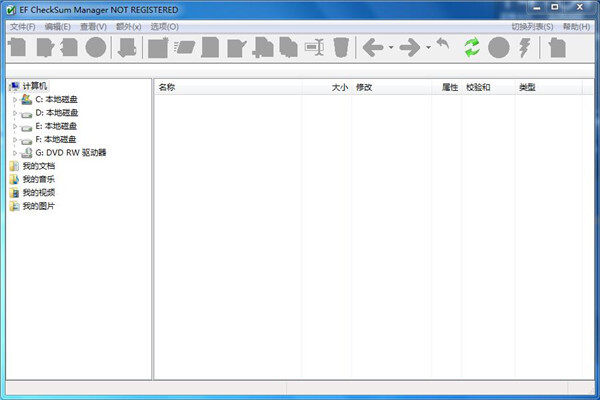Click the 我的音乐 folder icon

[14, 179]
